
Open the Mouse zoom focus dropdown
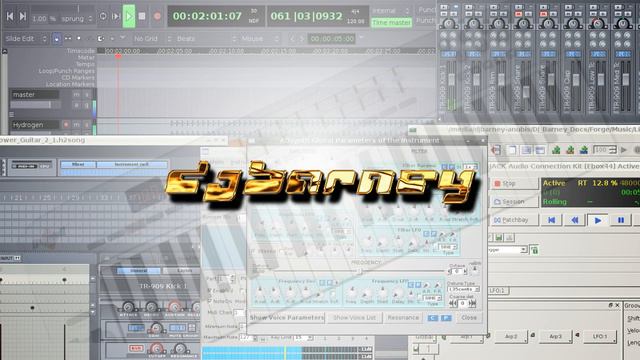tap(260, 39)
